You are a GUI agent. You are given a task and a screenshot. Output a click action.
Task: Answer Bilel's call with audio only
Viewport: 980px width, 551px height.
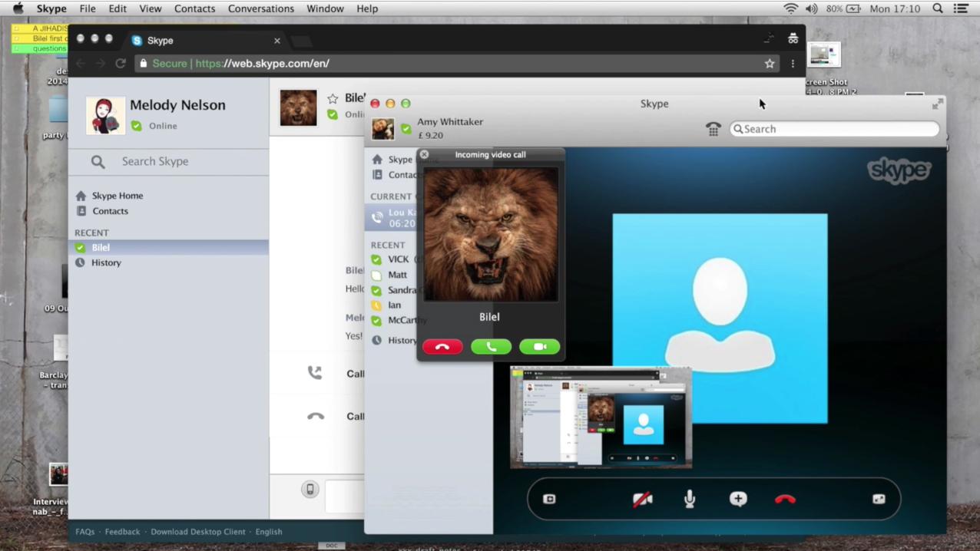[x=491, y=347]
